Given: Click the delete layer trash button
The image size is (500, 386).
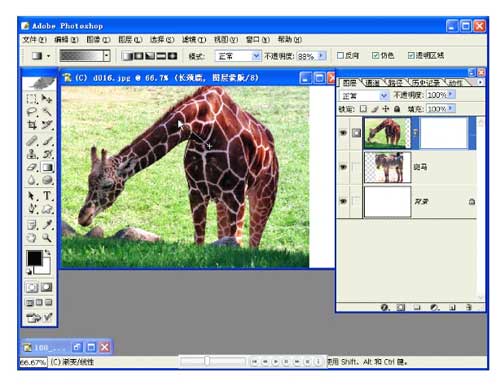Looking at the screenshot, I should 469,307.
